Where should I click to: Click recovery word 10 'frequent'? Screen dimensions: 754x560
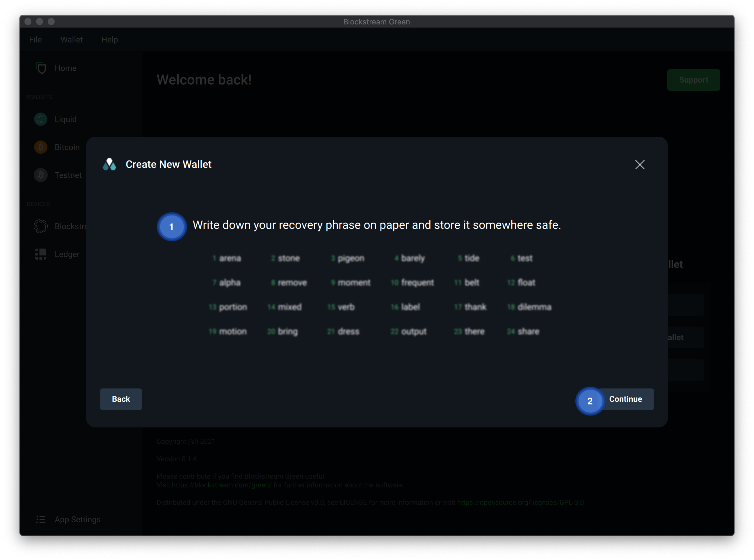click(417, 283)
